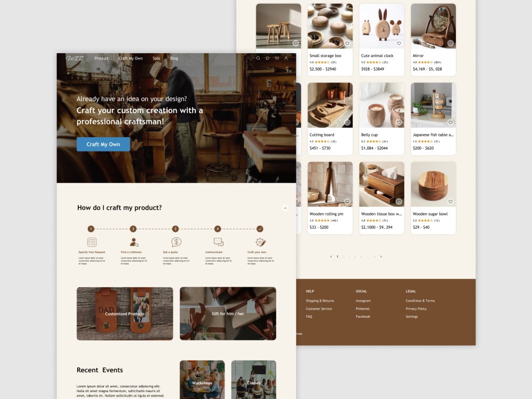
Task: Open the Wooden sugar bowl product image
Action: tap(433, 184)
